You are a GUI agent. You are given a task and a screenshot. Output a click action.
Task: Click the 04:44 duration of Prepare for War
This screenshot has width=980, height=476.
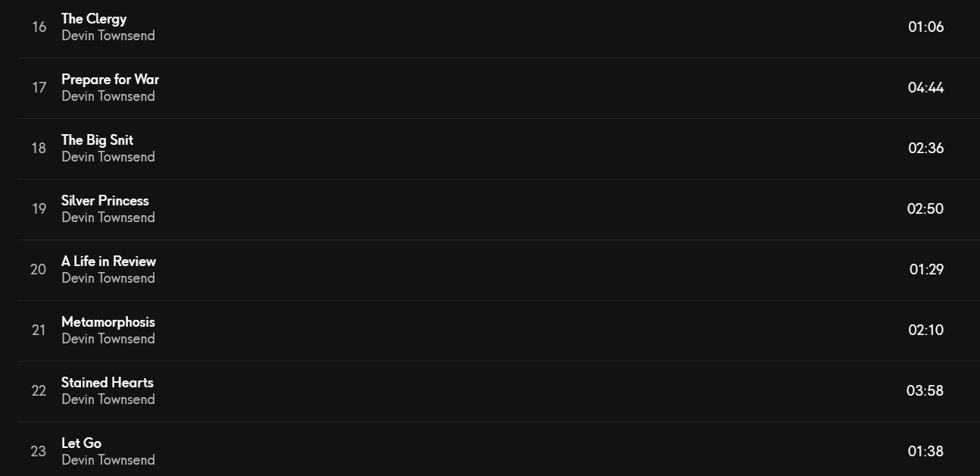(926, 88)
